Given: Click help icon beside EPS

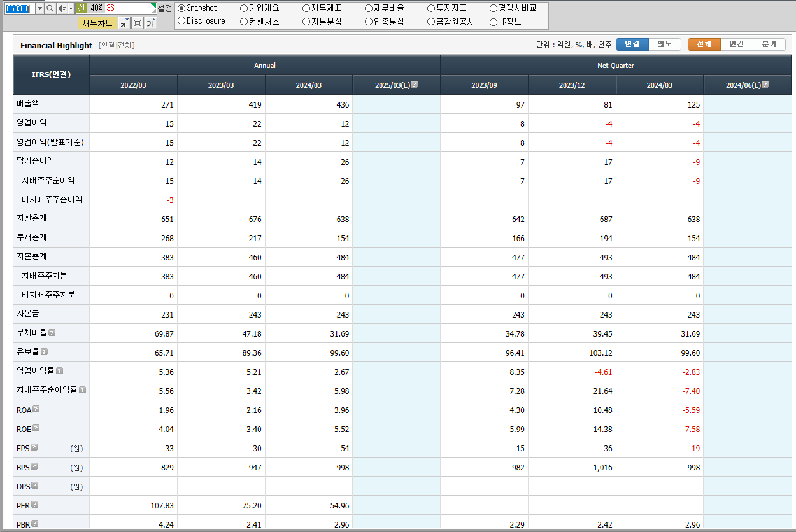Looking at the screenshot, I should click(x=34, y=447).
